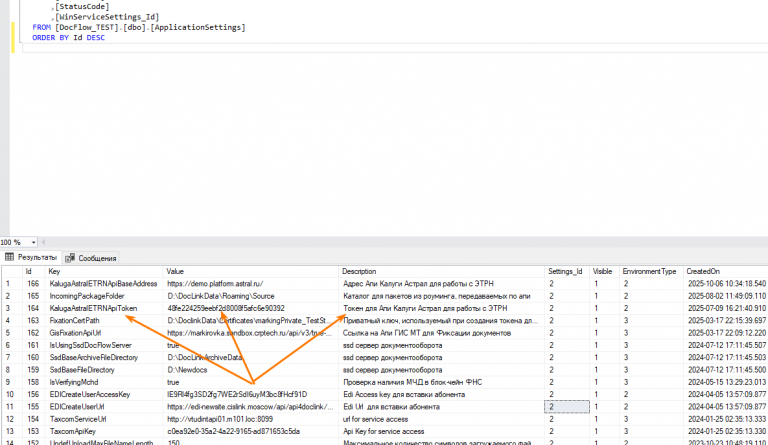Select the EDICreateUserAccessKey key cell
This screenshot has height=445, width=768.
coord(104,394)
